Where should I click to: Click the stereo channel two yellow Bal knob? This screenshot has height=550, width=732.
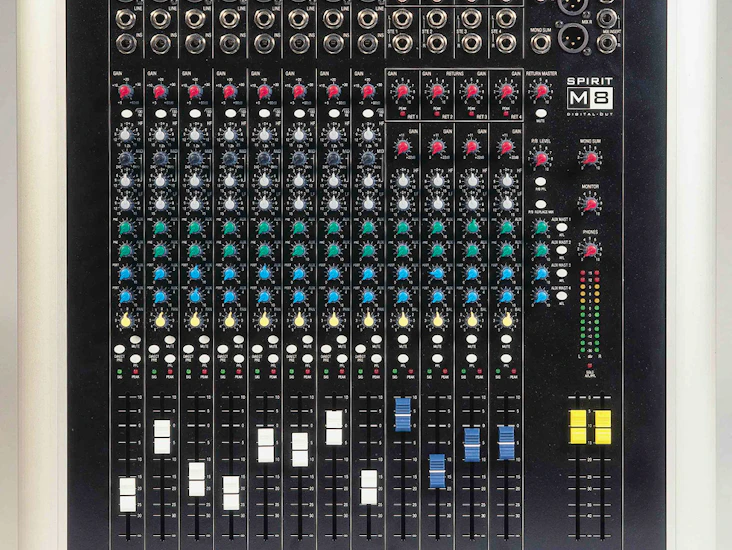pos(437,320)
